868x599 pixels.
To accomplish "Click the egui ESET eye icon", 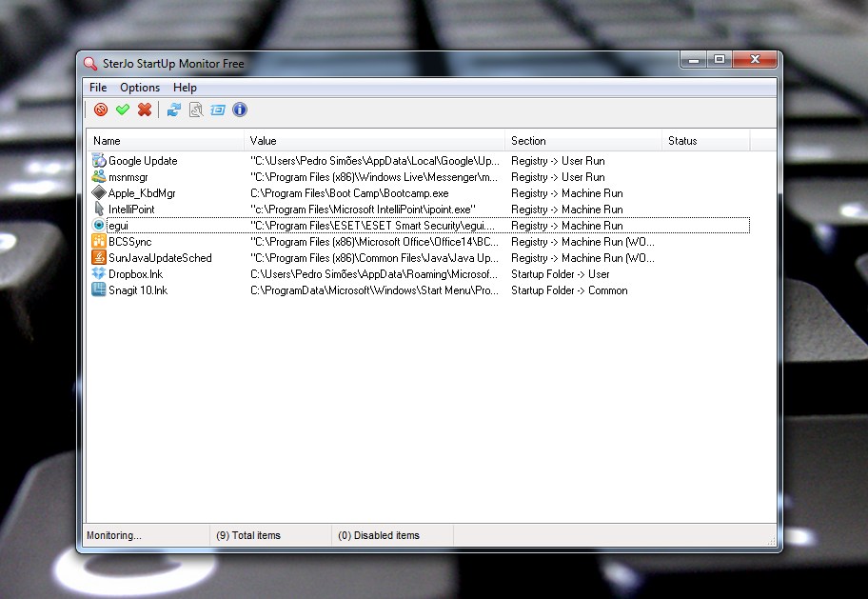I will [x=99, y=225].
